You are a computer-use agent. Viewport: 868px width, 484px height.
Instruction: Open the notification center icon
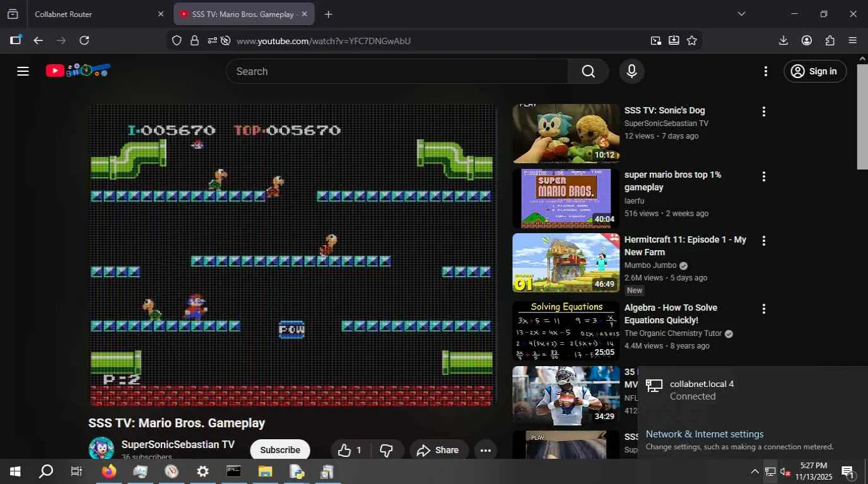(848, 471)
